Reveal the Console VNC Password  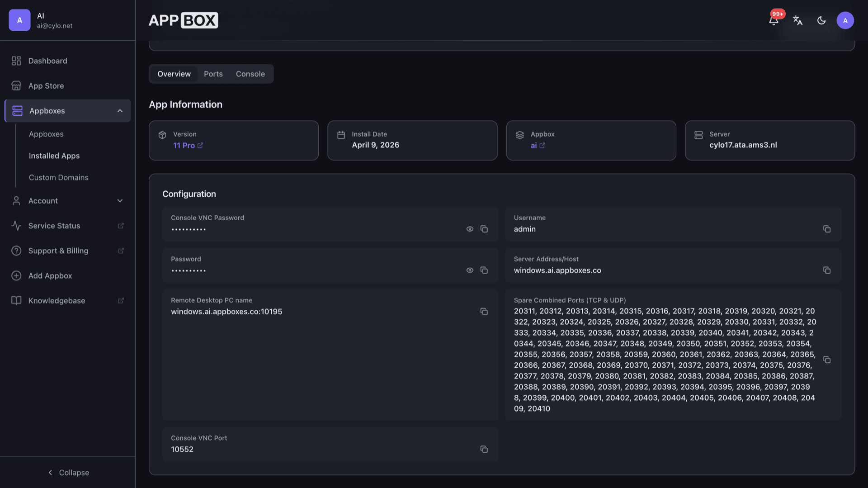[x=470, y=229]
